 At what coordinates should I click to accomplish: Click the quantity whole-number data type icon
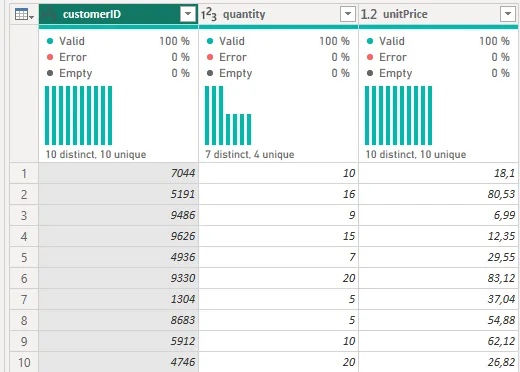(209, 14)
